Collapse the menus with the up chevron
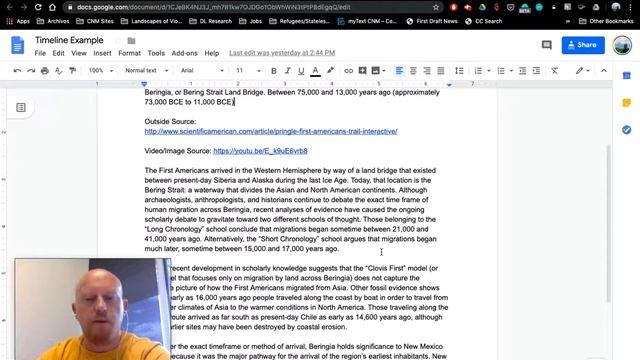Image resolution: width=640 pixels, height=360 pixels. tap(604, 71)
